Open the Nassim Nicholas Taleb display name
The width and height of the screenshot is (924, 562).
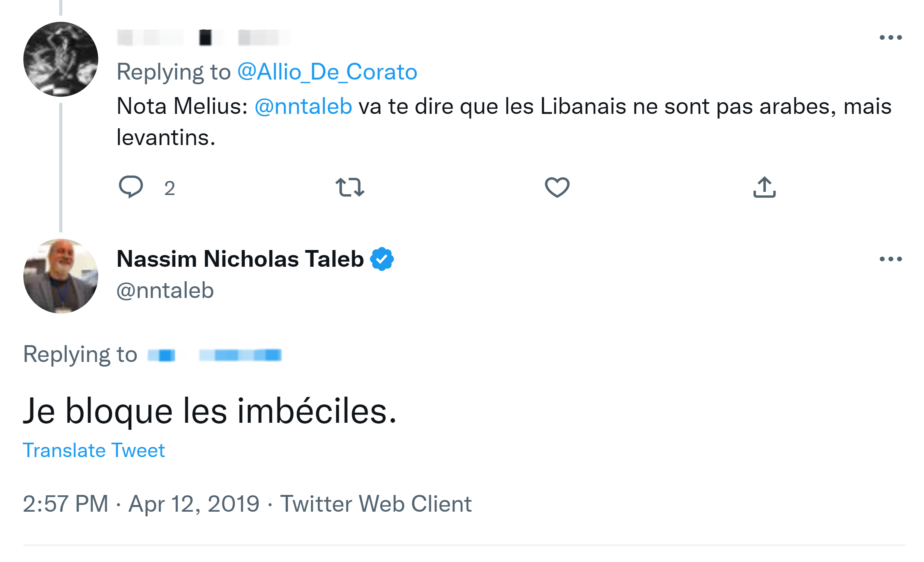pyautogui.click(x=240, y=259)
